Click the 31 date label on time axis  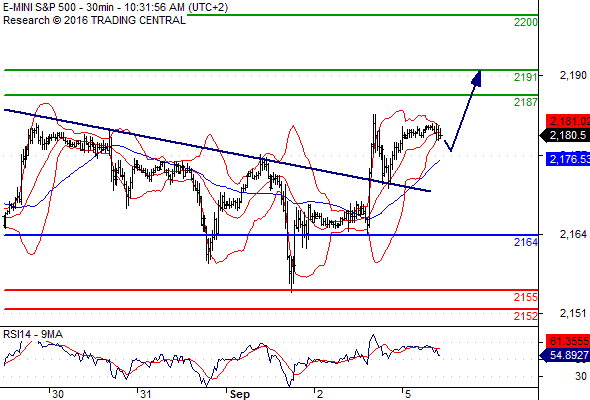point(145,394)
